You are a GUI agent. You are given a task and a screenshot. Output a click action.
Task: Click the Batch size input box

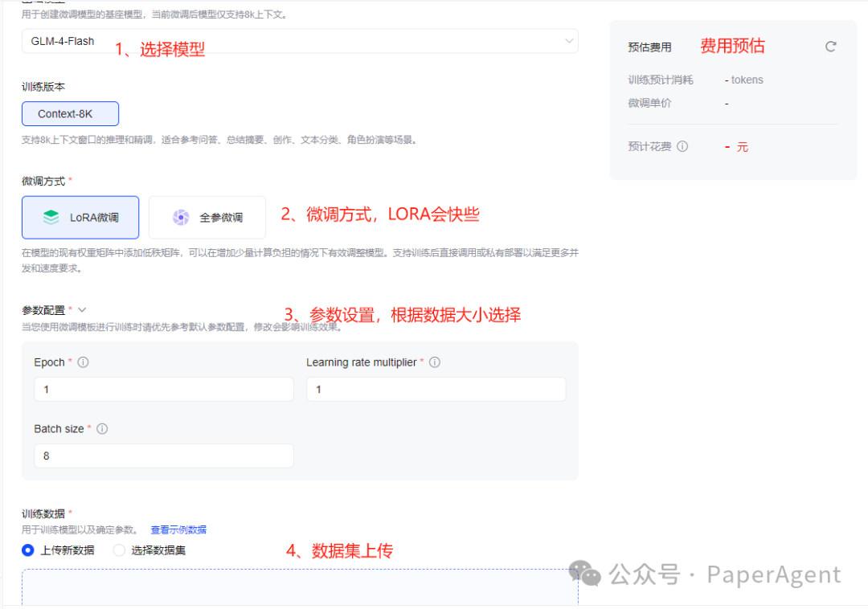pos(163,456)
